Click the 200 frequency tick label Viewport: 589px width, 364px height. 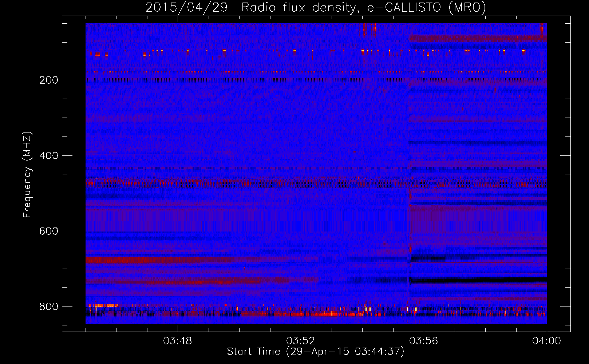coord(49,80)
